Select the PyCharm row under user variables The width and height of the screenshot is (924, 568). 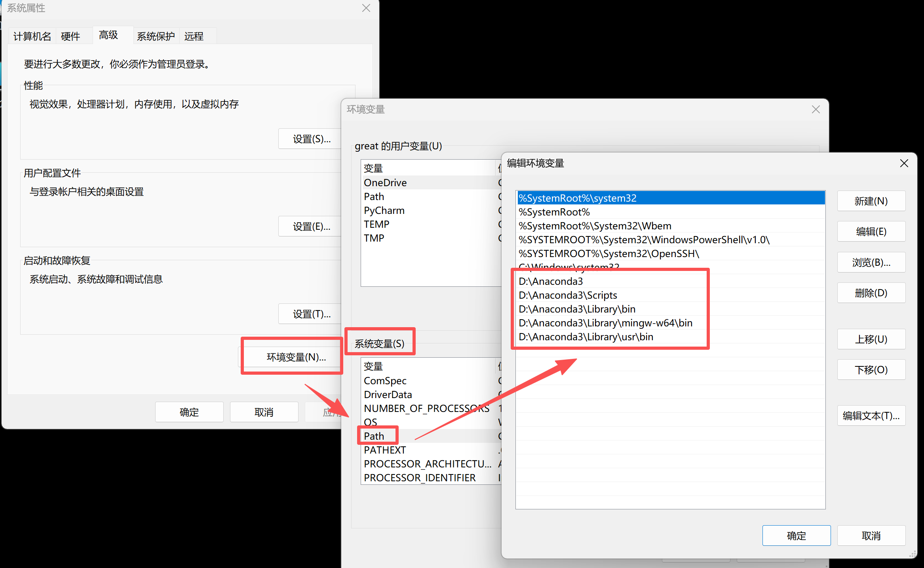[384, 211]
